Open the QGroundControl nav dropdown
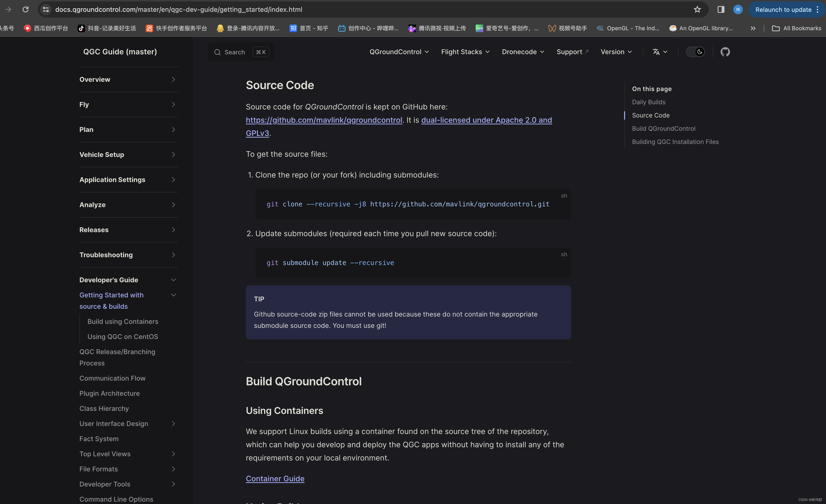The image size is (826, 504). 399,52
